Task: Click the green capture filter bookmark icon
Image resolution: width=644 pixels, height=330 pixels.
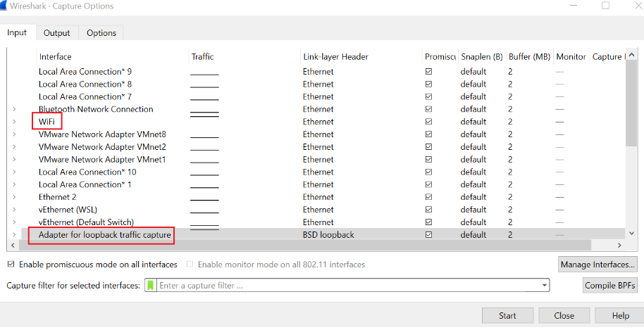Action: (x=150, y=286)
